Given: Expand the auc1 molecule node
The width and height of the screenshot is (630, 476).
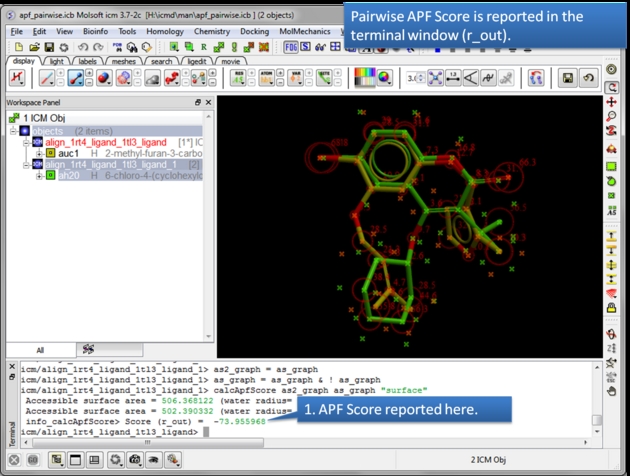Looking at the screenshot, I should point(39,153).
